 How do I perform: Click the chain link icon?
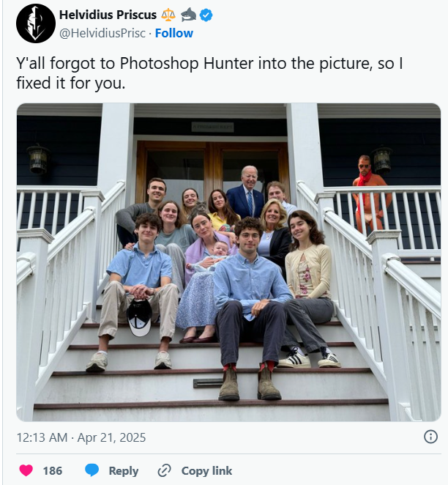pyautogui.click(x=165, y=471)
